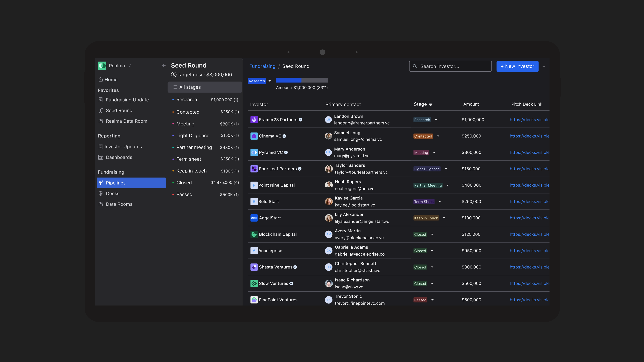Open Decks in the Fundraising section
Viewport: 644px width, 362px height.
click(x=112, y=193)
